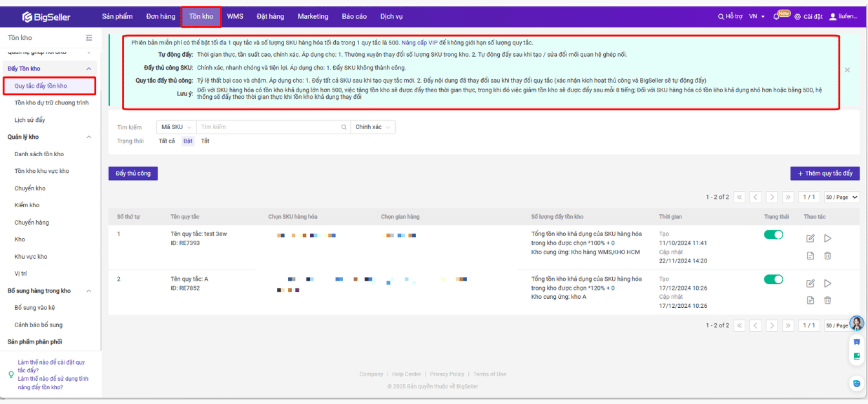
Task: Filter status by Tắt
Action: 205,141
